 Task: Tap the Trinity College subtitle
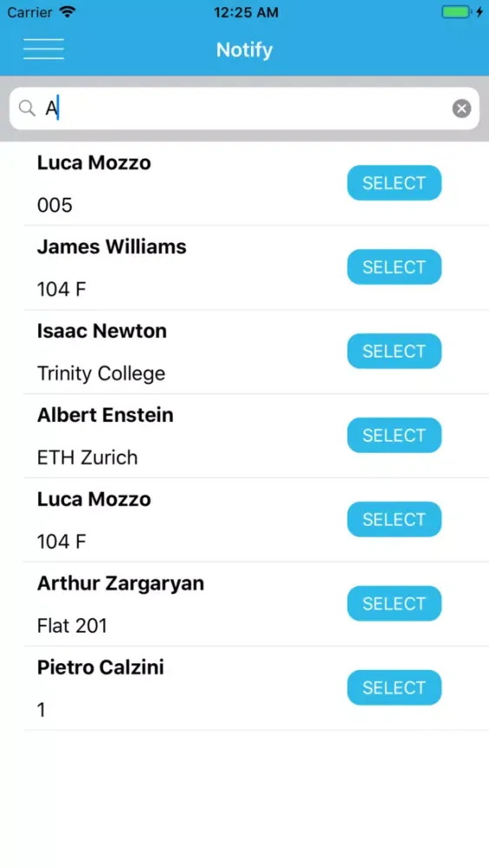click(102, 373)
